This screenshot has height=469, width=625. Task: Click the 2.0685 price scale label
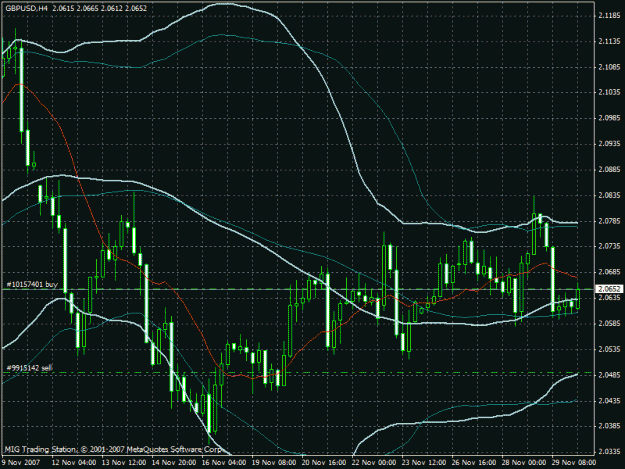point(609,272)
